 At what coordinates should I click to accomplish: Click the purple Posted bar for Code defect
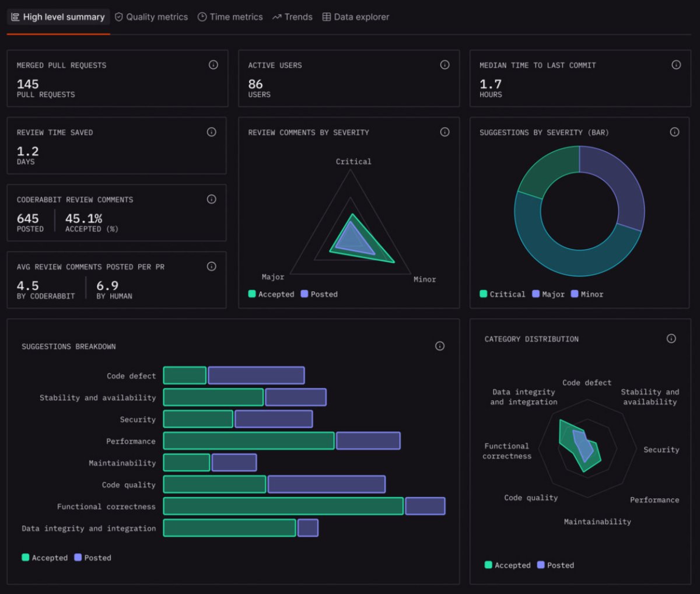(256, 375)
